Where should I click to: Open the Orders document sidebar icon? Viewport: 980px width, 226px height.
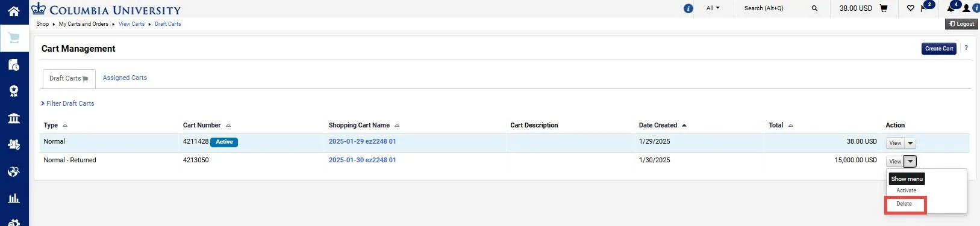coord(14,64)
